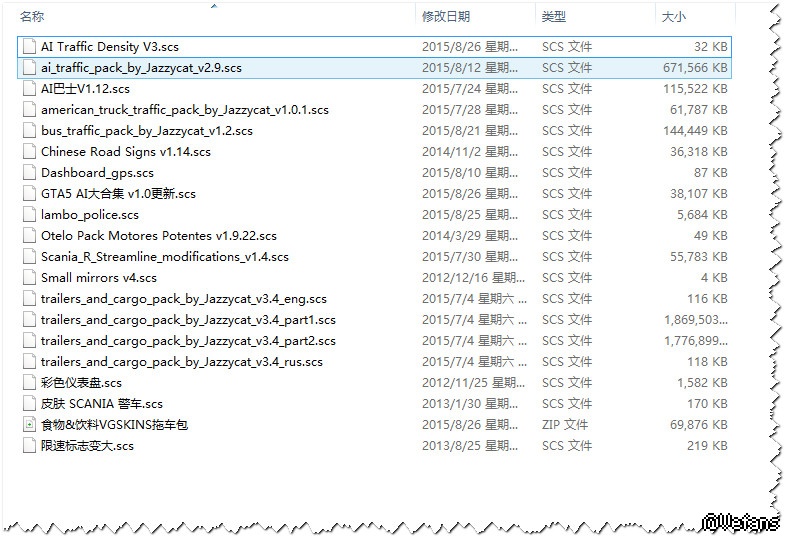Click the file icon of bus_traffic_pack_by_Jazzycat_v1.2.scs
The image size is (791, 543).
pos(29,131)
